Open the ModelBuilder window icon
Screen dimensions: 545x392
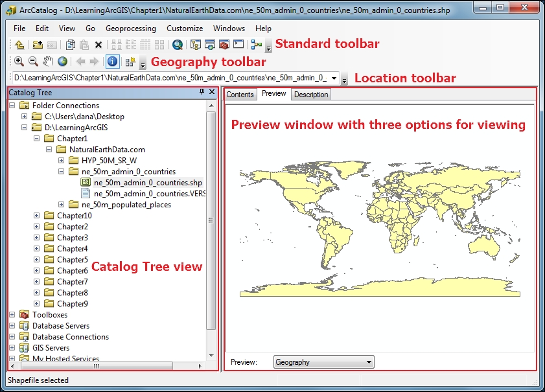(x=257, y=45)
